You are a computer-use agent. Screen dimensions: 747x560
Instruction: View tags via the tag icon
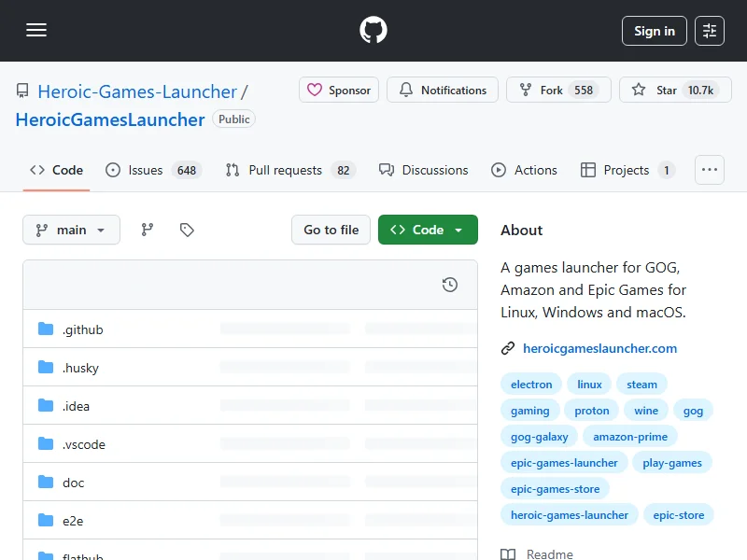coord(187,230)
